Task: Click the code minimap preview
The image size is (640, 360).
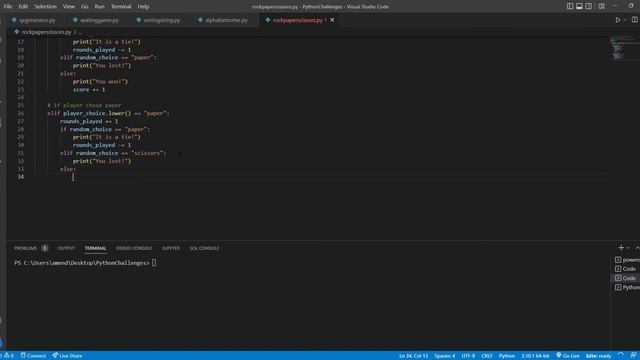Action: coord(623,48)
